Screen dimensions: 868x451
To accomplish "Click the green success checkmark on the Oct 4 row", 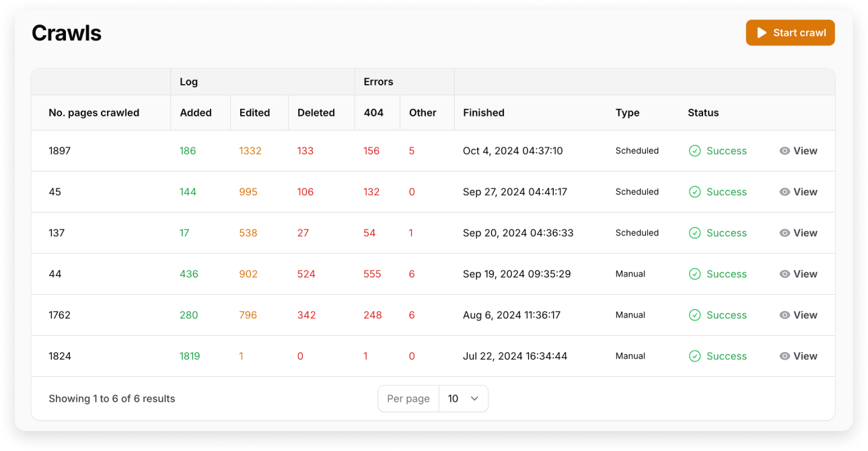I will 694,151.
